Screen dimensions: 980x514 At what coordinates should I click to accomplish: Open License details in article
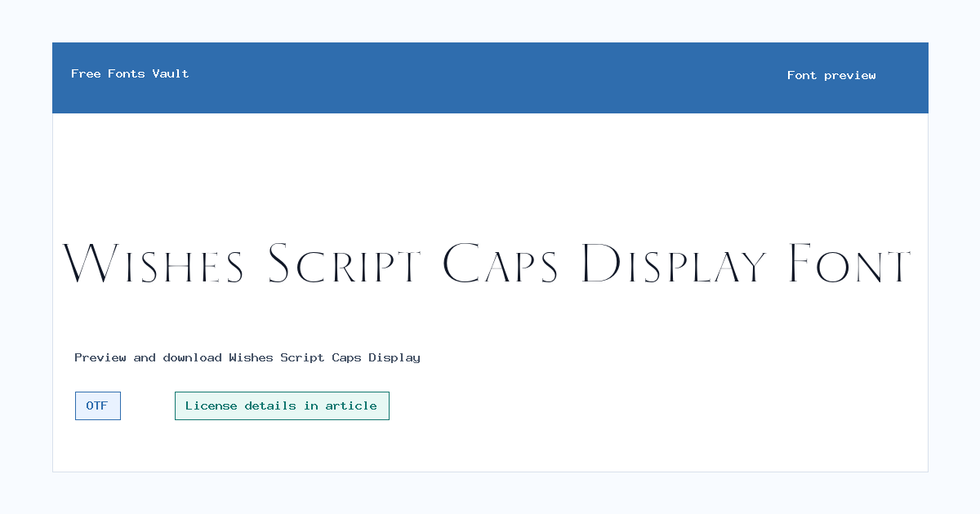tap(282, 405)
